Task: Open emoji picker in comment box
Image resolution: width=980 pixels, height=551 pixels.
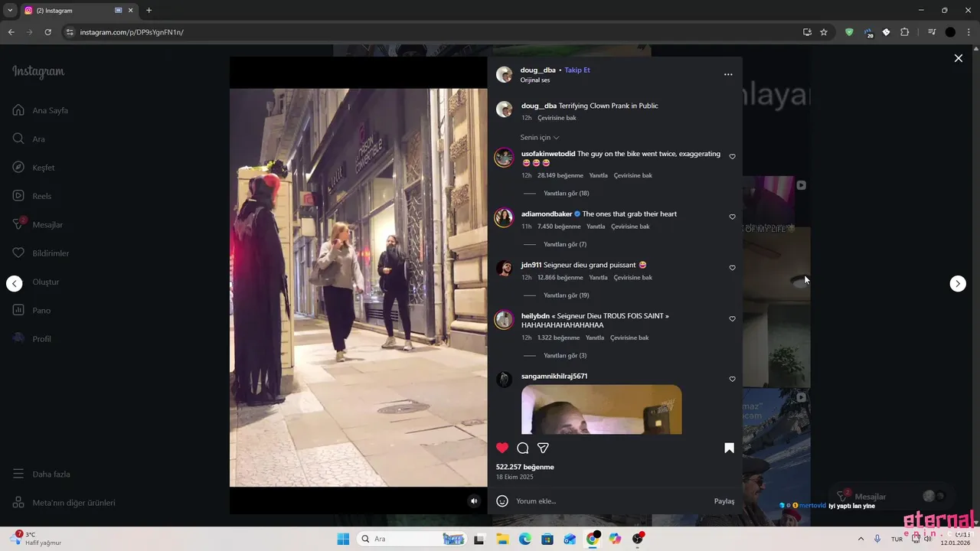Action: point(502,501)
